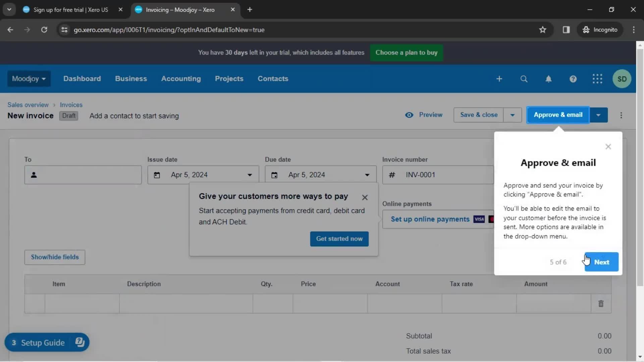Expand the Moodjoy organization menu

(29, 79)
